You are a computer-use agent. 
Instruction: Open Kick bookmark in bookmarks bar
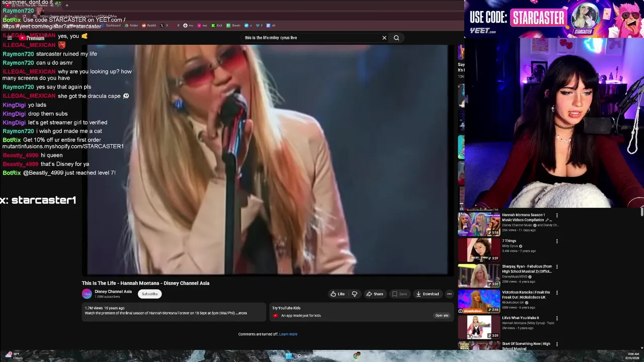(217, 25)
